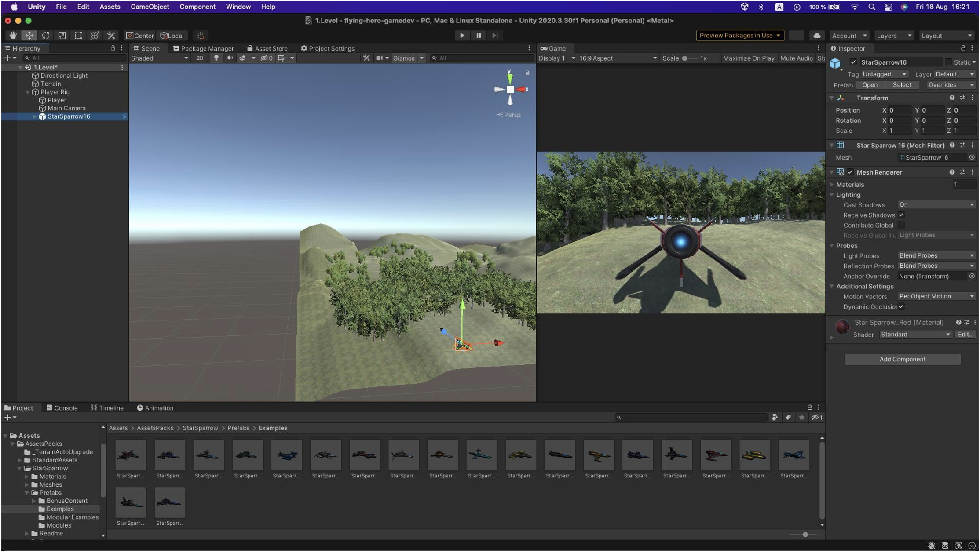Pause the game playback
Image resolution: width=980 pixels, height=553 pixels.
point(479,36)
